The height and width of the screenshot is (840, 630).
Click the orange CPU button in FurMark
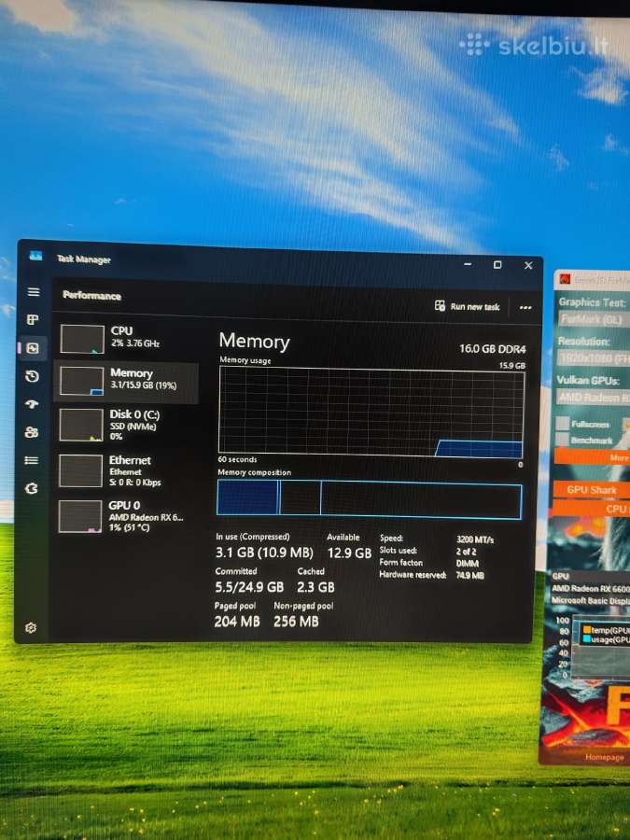(x=591, y=509)
